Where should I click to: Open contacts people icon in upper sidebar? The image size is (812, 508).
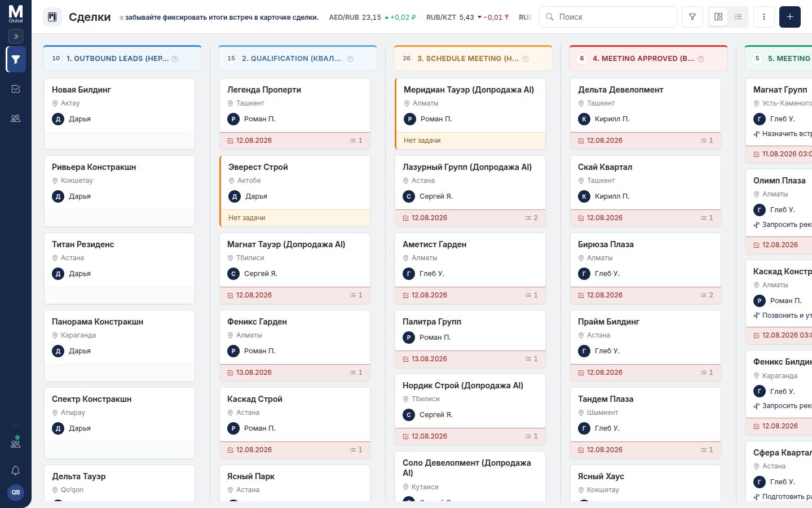[16, 118]
